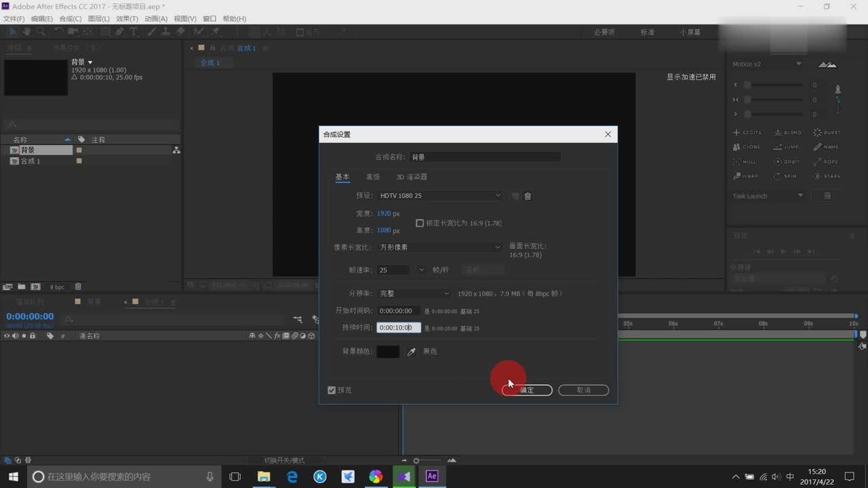The height and width of the screenshot is (488, 868).
Task: Select the Brush tool
Action: tap(152, 31)
